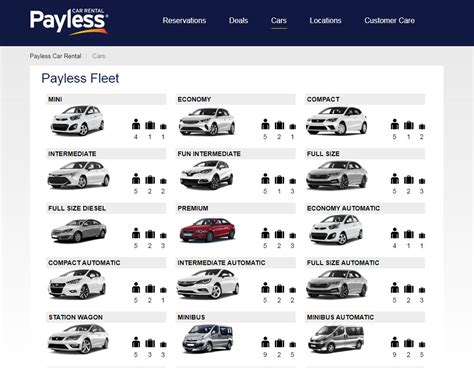The width and height of the screenshot is (474, 368).
Task: Click the Full Size passenger icon
Action: [x=395, y=179]
